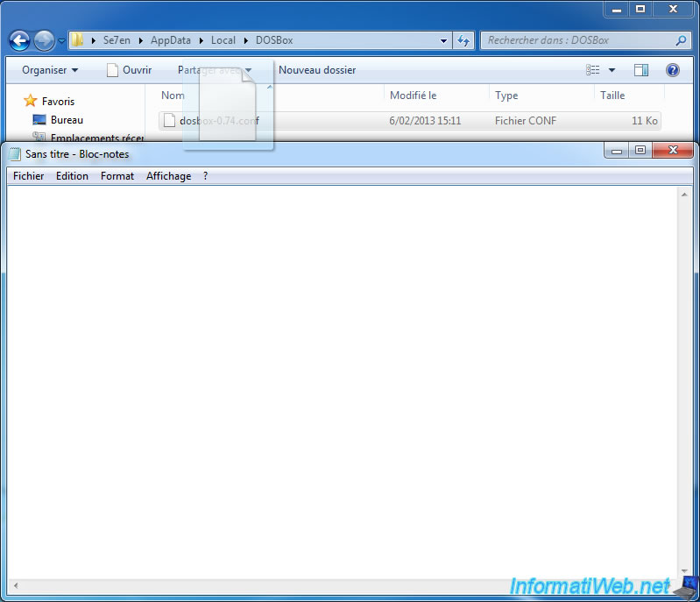Image resolution: width=700 pixels, height=602 pixels.
Task: Sort by Modifié le column
Action: click(413, 96)
